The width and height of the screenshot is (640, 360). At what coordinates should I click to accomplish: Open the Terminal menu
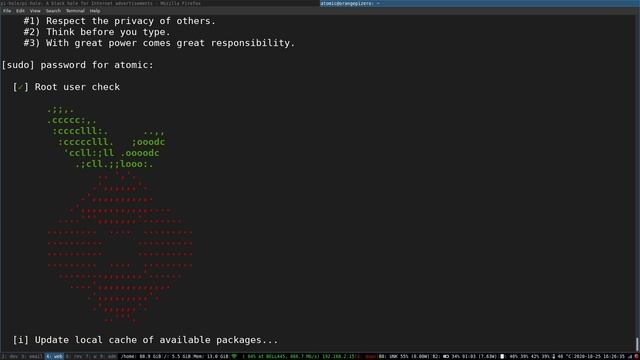75,11
